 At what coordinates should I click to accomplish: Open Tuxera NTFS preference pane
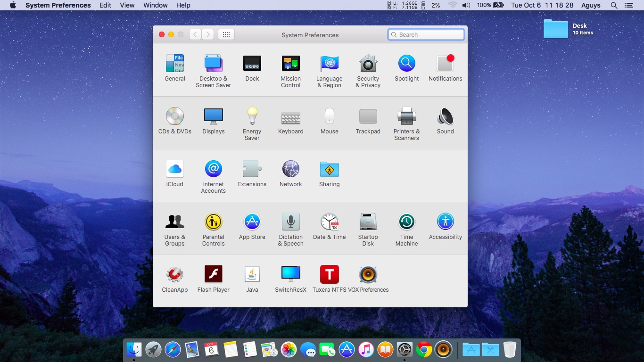[330, 280]
